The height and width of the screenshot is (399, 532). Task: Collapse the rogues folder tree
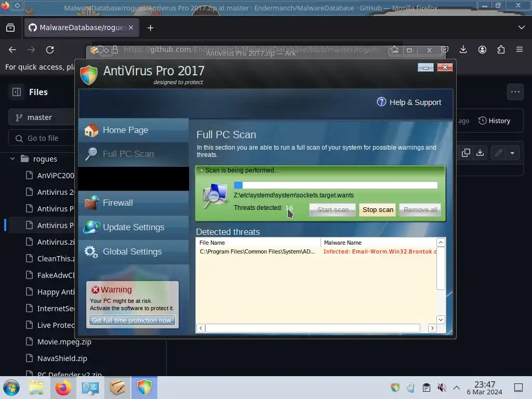click(x=12, y=159)
